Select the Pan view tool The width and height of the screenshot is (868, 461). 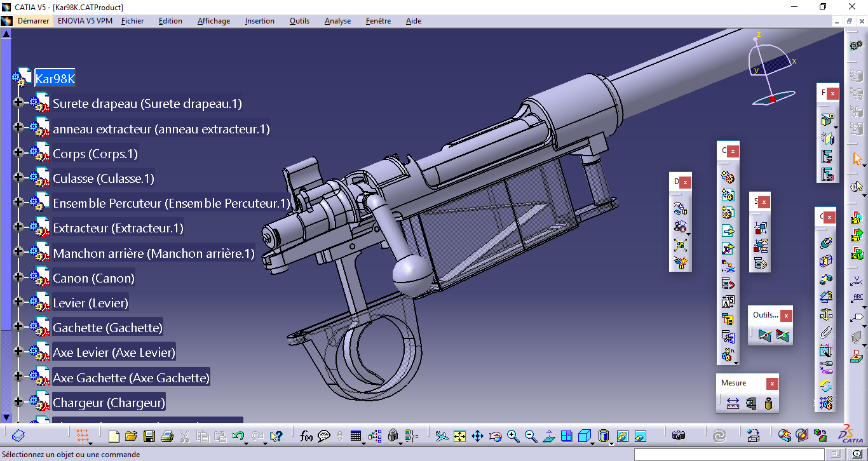coord(478,436)
